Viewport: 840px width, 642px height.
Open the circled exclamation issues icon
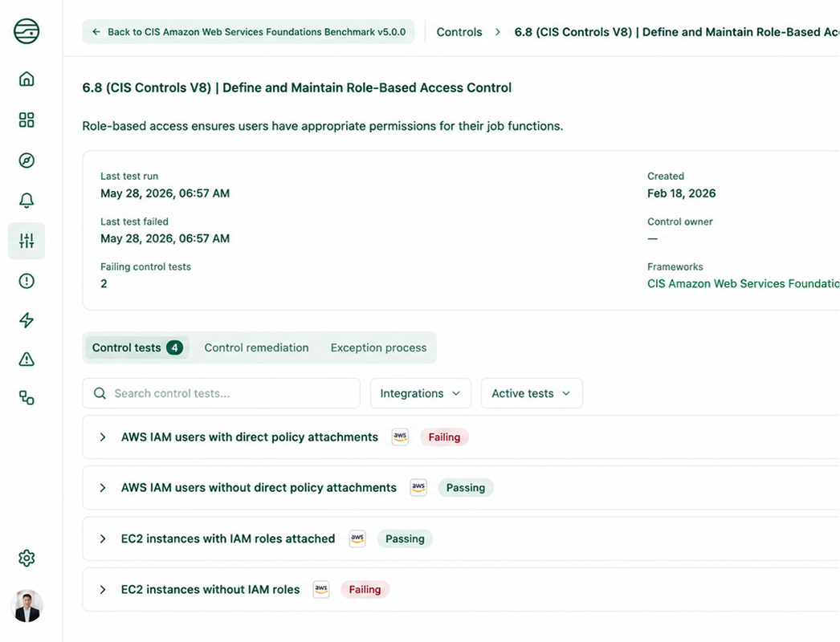[27, 281]
